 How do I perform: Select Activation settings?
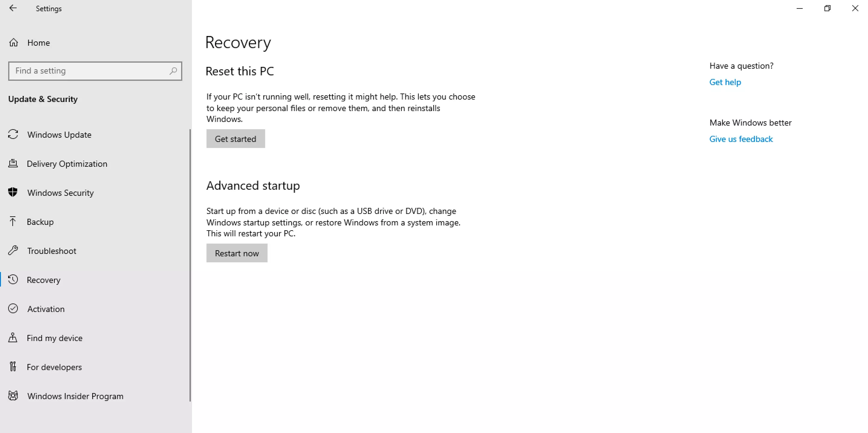click(45, 308)
